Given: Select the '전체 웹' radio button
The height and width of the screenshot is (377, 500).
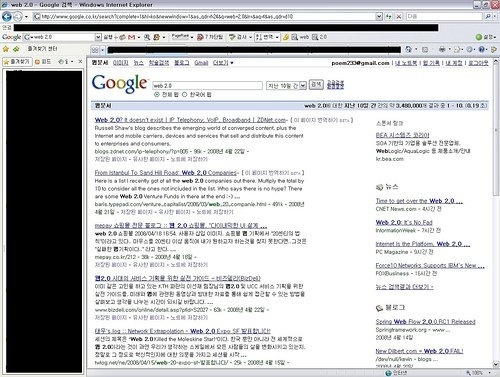Looking at the screenshot, I should coord(157,95).
